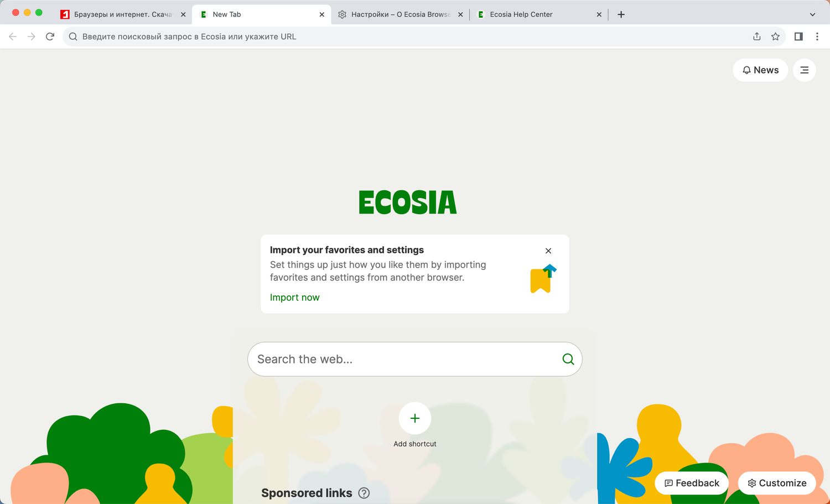
Task: Click the Feedback button
Action: point(692,483)
